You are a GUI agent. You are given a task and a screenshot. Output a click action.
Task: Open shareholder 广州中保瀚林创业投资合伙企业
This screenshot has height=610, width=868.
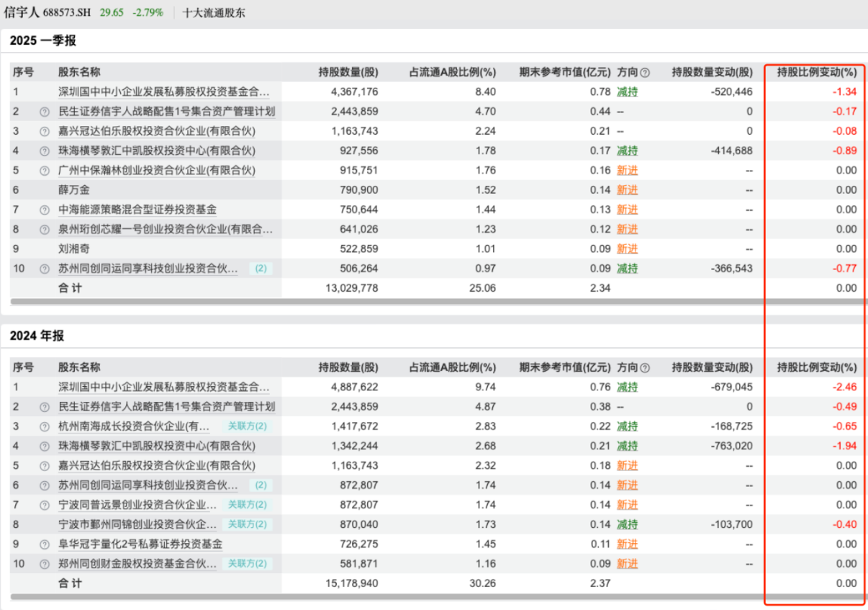click(157, 171)
